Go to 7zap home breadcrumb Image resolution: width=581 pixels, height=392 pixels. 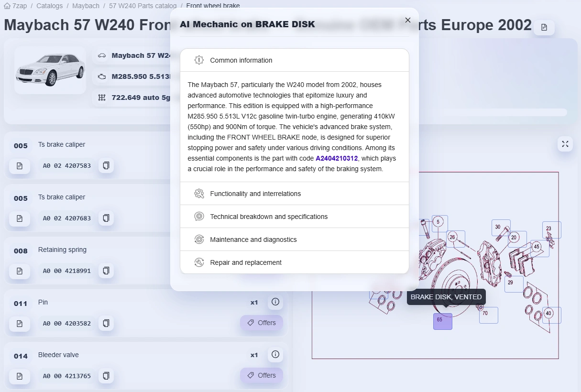tap(15, 6)
